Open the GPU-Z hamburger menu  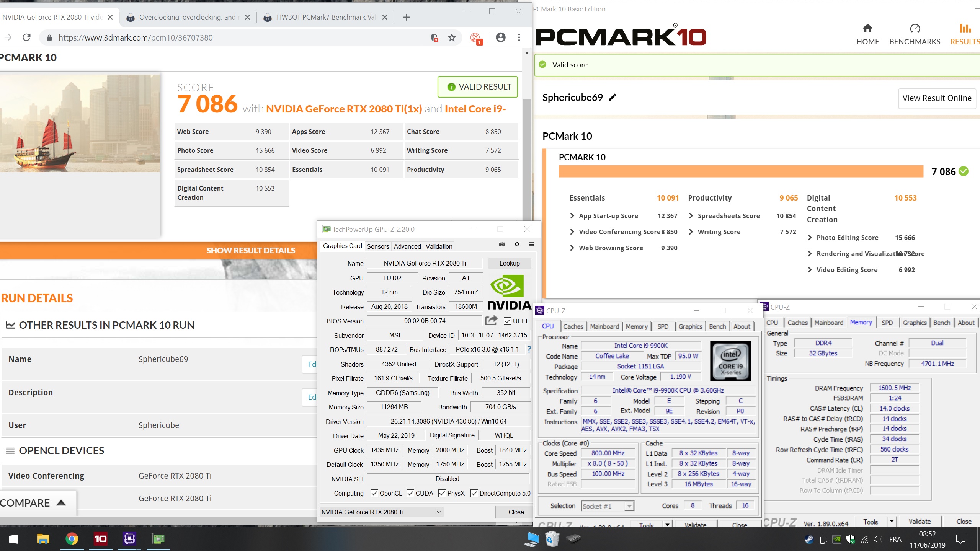531,245
